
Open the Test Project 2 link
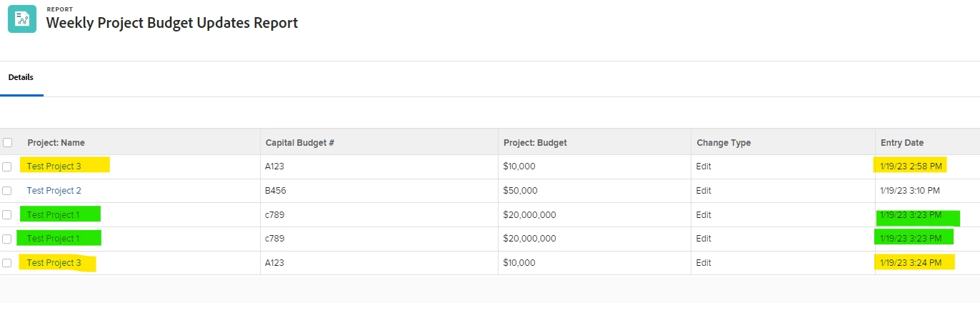click(54, 191)
